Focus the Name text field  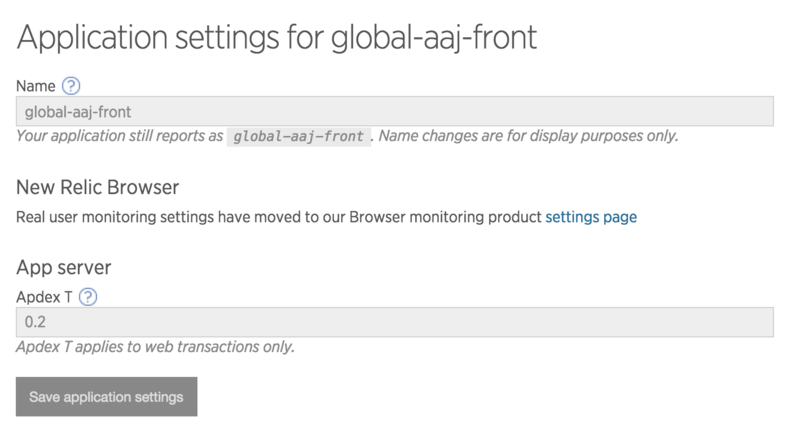coord(395,111)
